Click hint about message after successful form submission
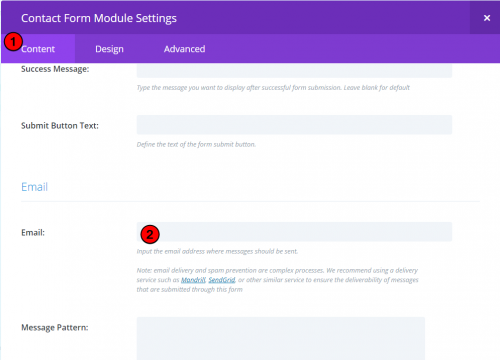This screenshot has height=360, width=500. (273, 88)
